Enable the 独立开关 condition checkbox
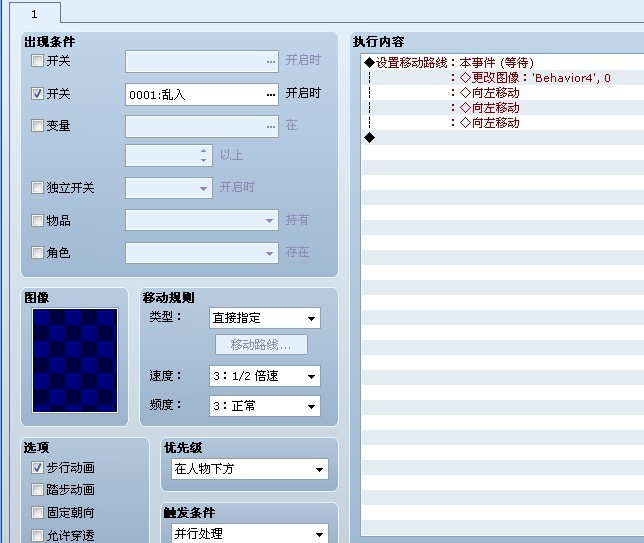 (37, 188)
